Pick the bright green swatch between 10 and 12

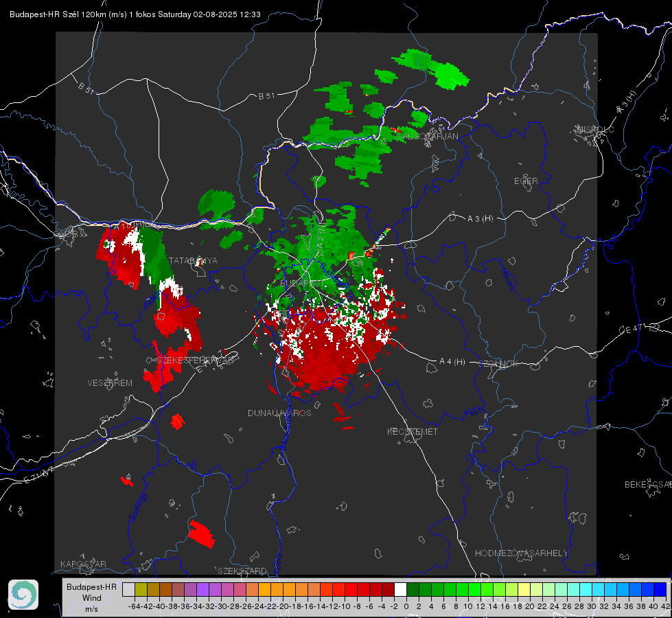tap(474, 590)
